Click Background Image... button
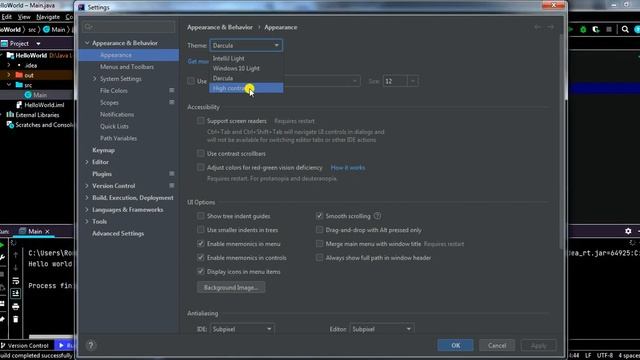The height and width of the screenshot is (360, 640). [231, 287]
